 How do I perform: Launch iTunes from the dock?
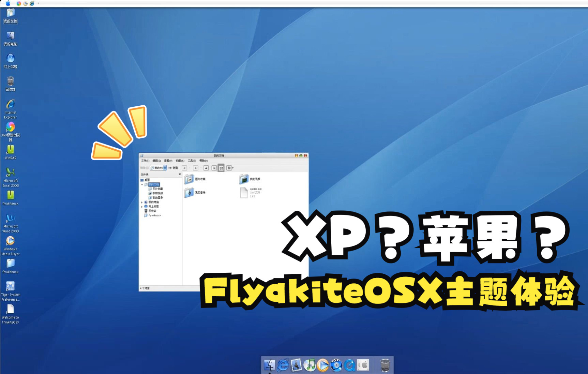coord(309,365)
